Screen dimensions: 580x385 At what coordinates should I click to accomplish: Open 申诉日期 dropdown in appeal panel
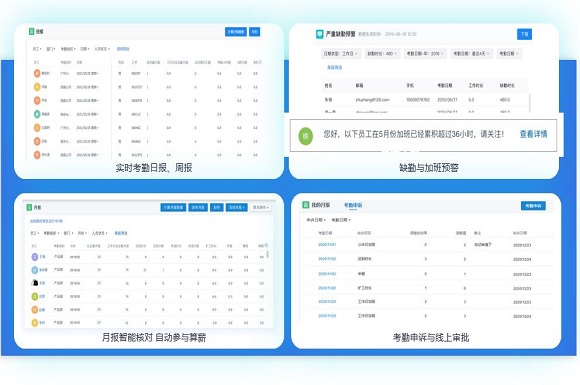(316, 220)
